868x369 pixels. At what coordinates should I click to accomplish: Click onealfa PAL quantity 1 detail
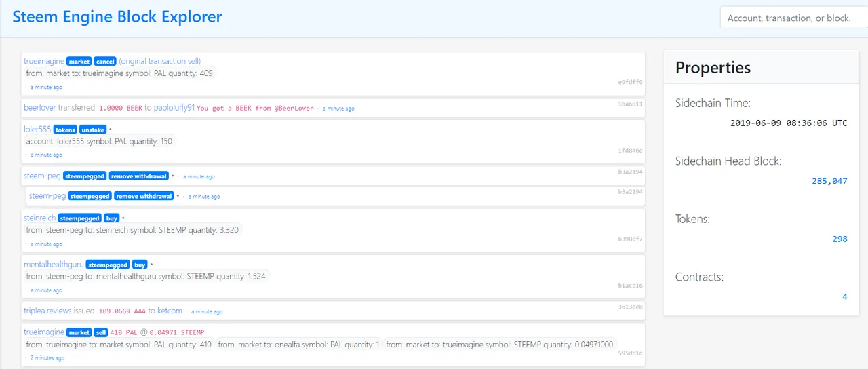[x=299, y=345]
